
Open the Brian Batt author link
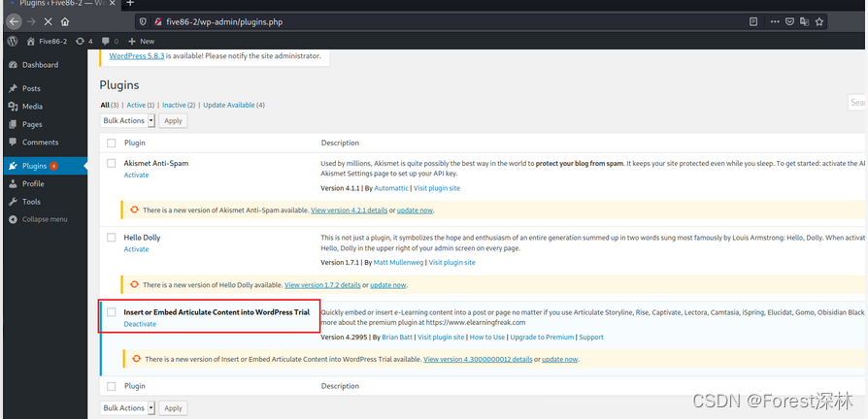(x=397, y=338)
